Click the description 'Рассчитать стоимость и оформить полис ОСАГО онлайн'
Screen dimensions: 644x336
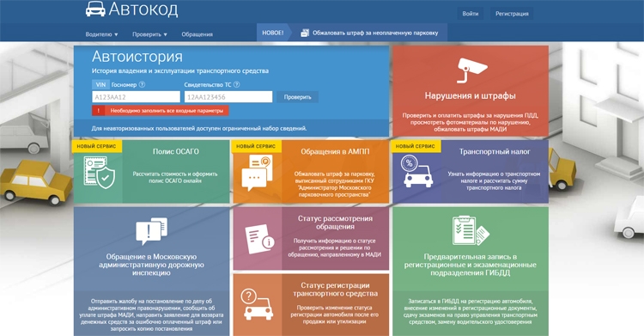click(x=175, y=177)
